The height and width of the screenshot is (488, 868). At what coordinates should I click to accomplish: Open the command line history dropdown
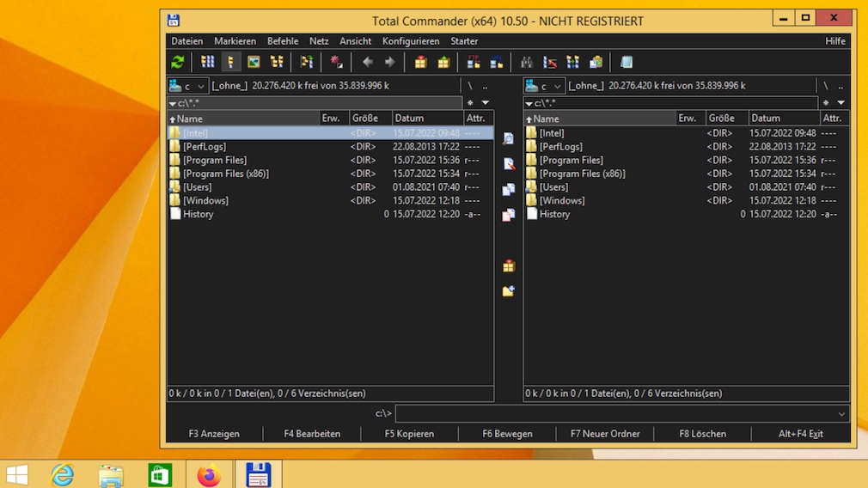[x=841, y=414]
